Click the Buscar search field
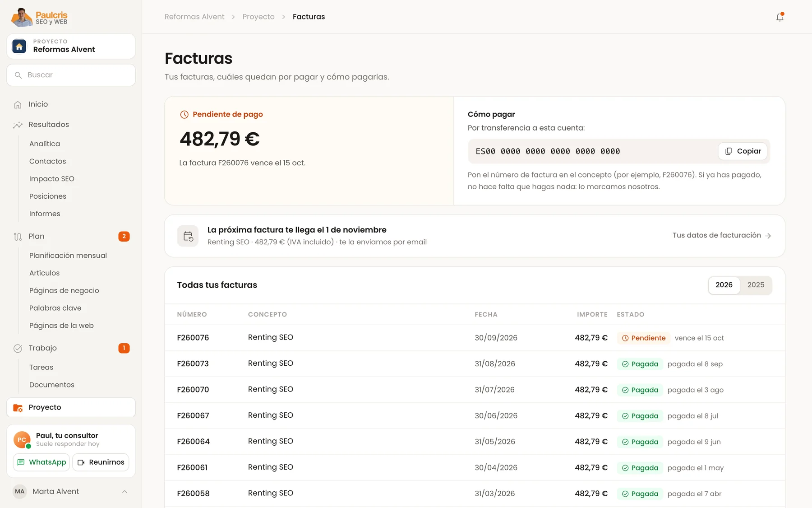Viewport: 812px width, 508px height. tap(71, 75)
